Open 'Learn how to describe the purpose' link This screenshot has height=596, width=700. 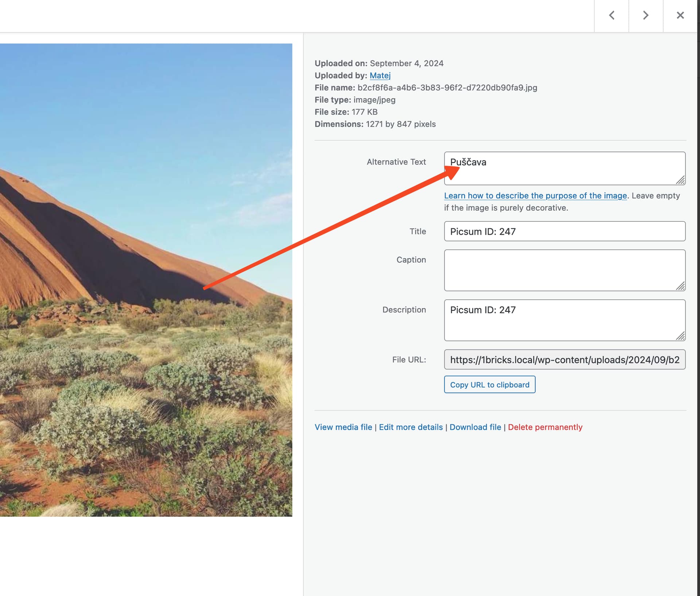535,196
